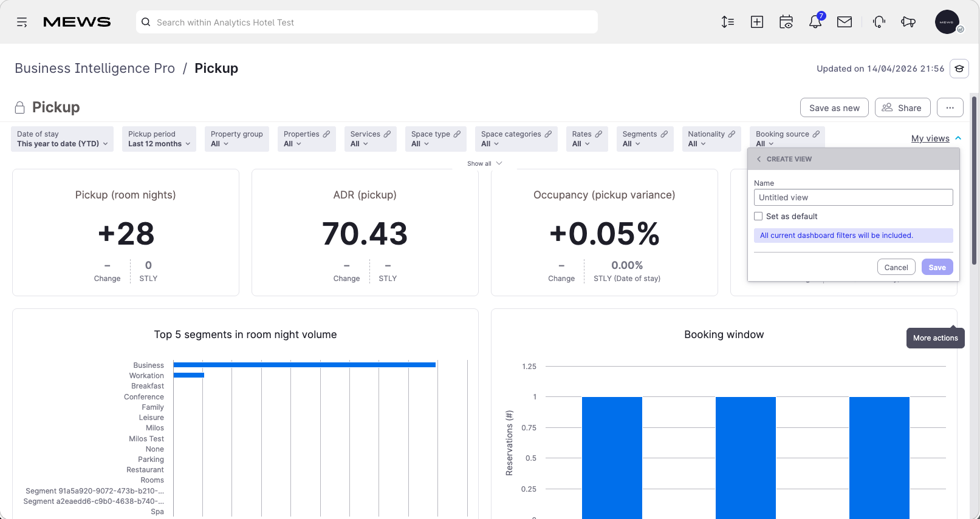Image resolution: width=980 pixels, height=519 pixels.
Task: Click the page vertical scrollbar
Action: 975,180
